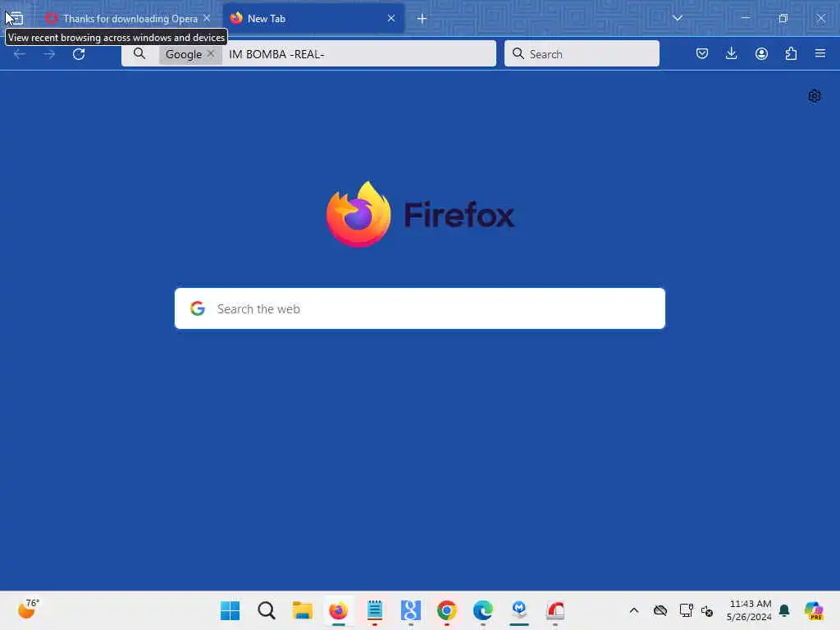This screenshot has height=630, width=840.
Task: Open the Extensions panel
Action: coord(791,53)
